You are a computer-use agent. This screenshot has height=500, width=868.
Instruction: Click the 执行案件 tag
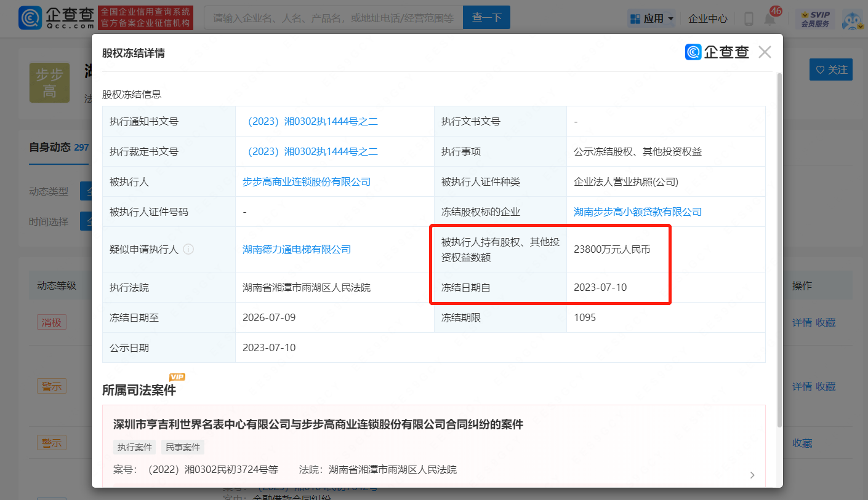pos(135,447)
